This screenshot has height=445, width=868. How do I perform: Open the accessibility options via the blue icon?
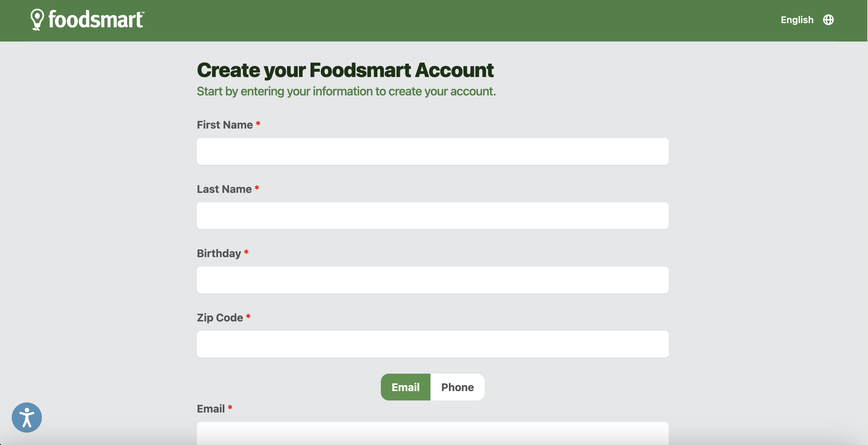26,418
